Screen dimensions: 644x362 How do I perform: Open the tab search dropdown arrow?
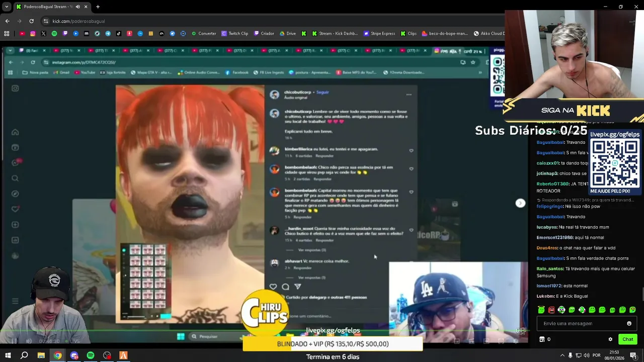[7, 7]
